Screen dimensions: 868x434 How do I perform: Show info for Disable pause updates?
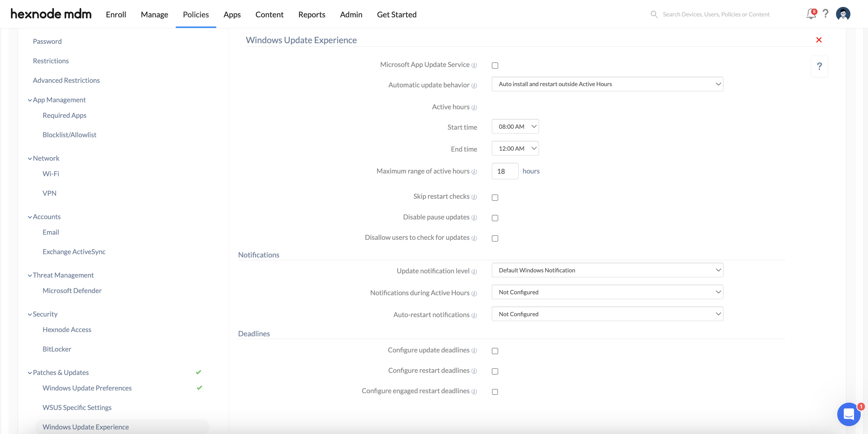474,217
